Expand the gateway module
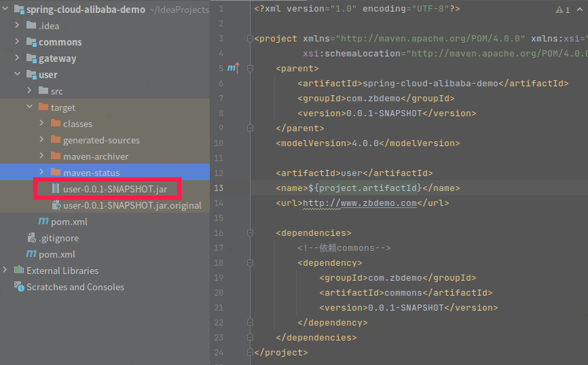This screenshot has height=365, width=588. [17, 58]
